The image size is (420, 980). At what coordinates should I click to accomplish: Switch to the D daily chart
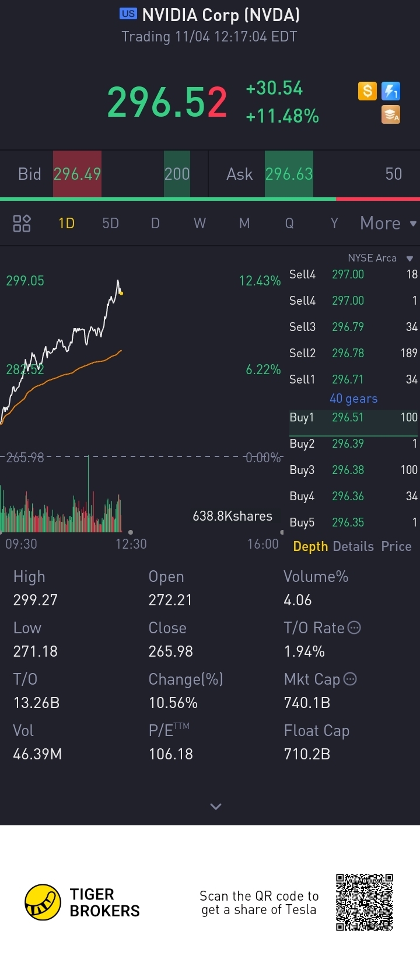click(x=155, y=223)
